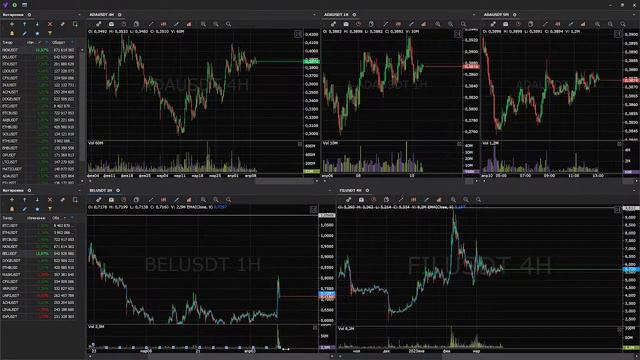Switch to the ADAUSDT 1H tab
Image resolution: width=640 pixels, height=360 pixels.
336,15
